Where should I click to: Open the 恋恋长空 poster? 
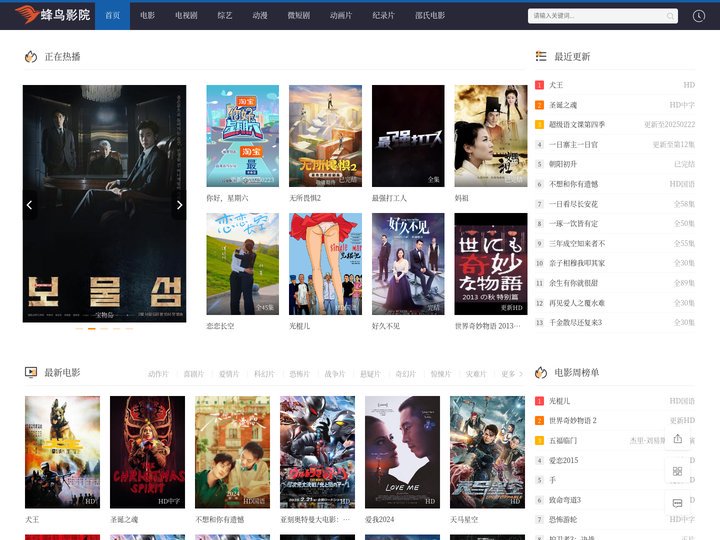[x=242, y=264]
